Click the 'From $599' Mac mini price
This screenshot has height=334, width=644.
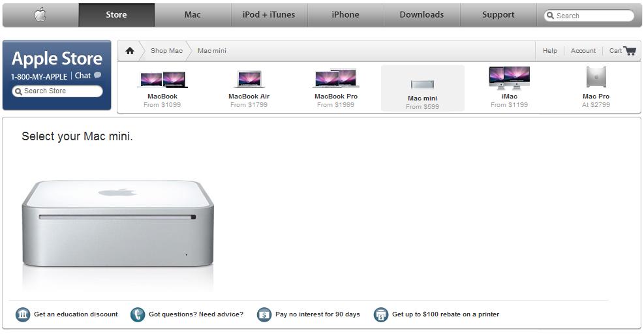[422, 107]
